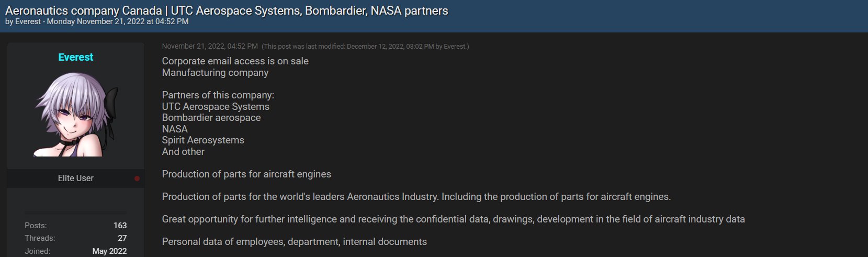
Task: Click the post timestamp November 21, 2022
Action: point(210,46)
